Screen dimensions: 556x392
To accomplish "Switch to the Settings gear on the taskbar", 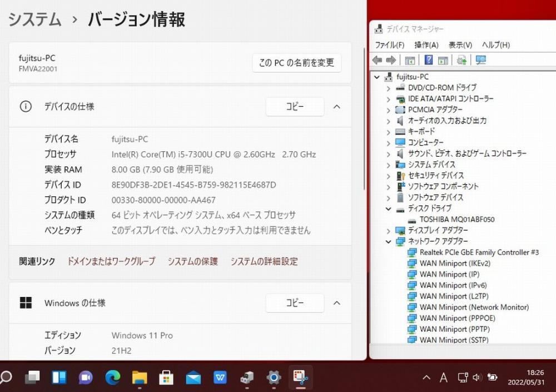I will click(274, 378).
